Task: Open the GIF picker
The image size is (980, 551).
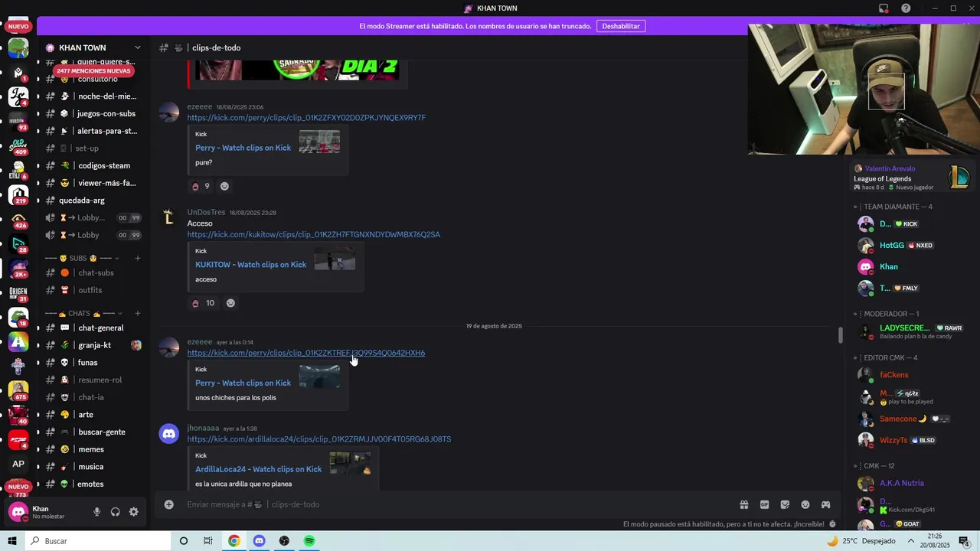Action: pyautogui.click(x=764, y=504)
